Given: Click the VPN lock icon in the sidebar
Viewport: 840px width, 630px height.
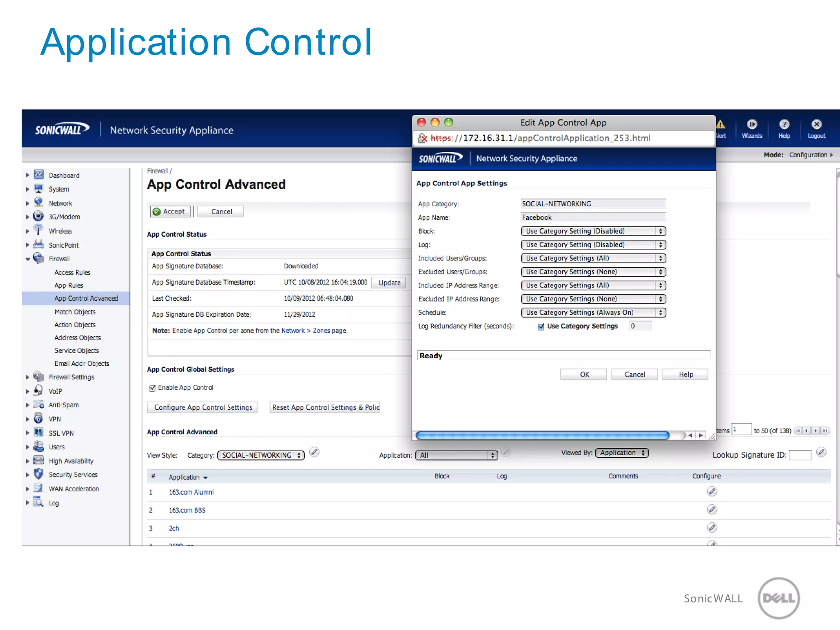Looking at the screenshot, I should point(39,418).
